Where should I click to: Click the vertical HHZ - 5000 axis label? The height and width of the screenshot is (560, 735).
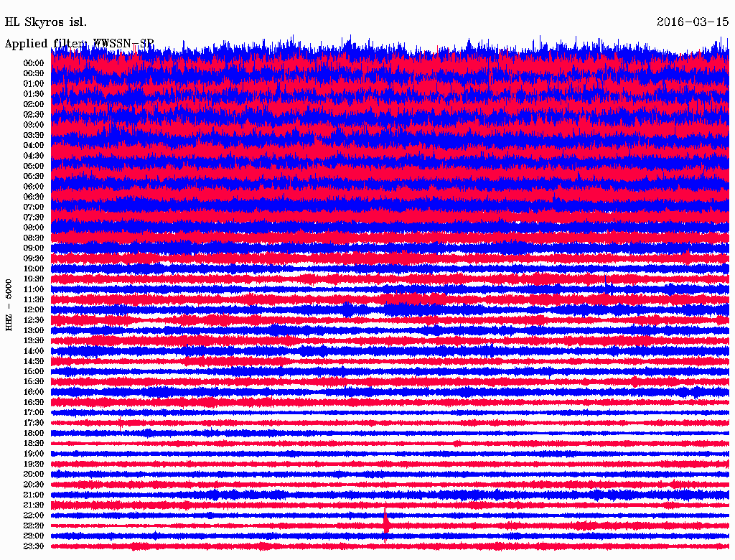[9, 304]
